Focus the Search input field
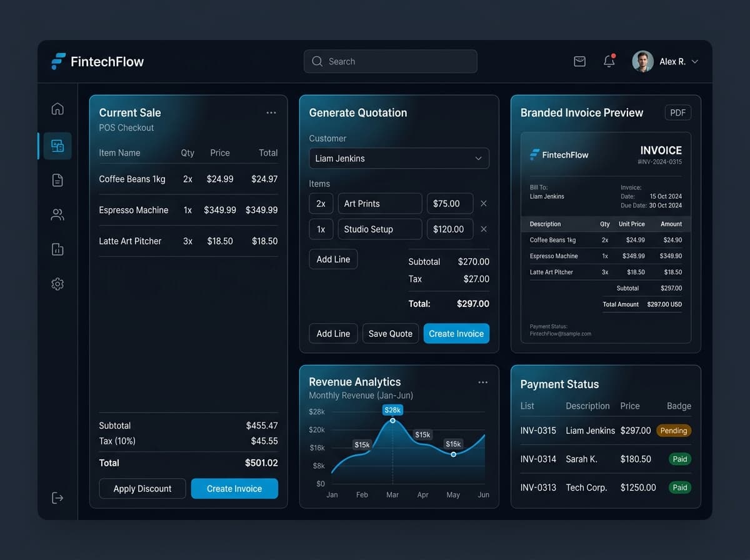 coord(391,61)
